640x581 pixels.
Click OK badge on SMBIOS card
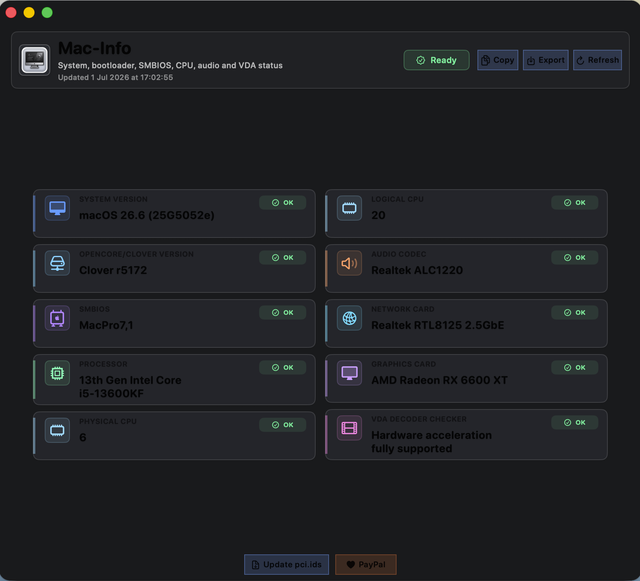point(282,312)
